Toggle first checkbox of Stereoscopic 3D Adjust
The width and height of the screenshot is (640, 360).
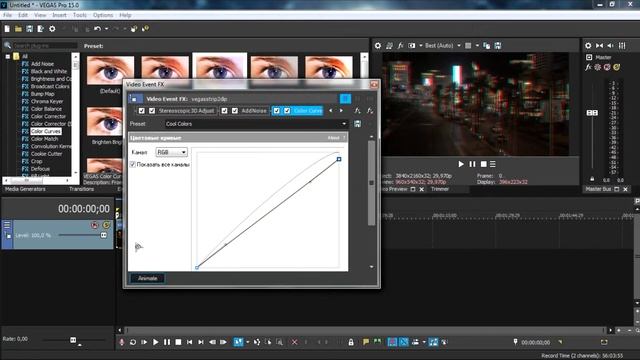142,111
